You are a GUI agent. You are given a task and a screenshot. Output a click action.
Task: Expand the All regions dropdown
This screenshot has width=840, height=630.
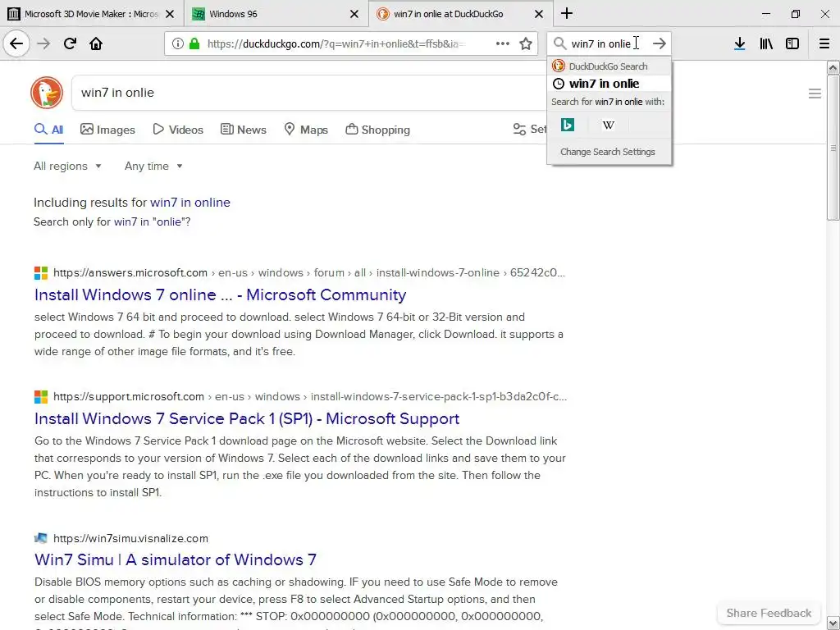pos(67,166)
